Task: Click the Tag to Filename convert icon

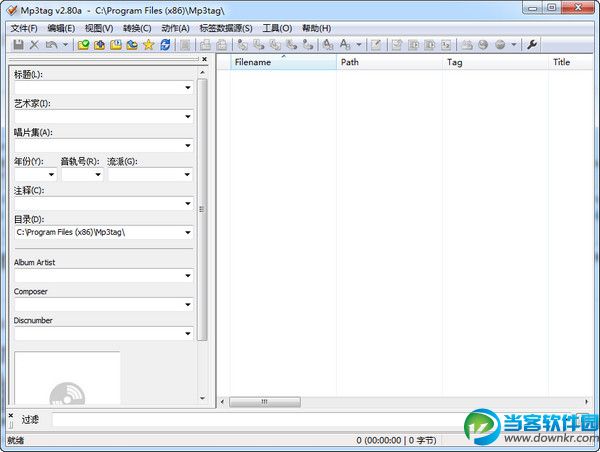Action: pos(242,45)
